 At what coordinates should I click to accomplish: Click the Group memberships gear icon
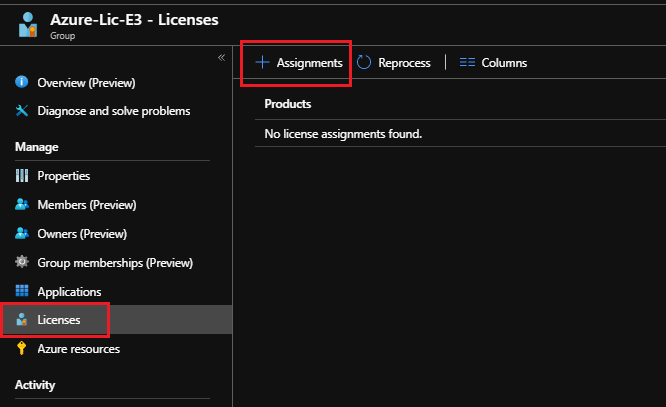click(21, 262)
